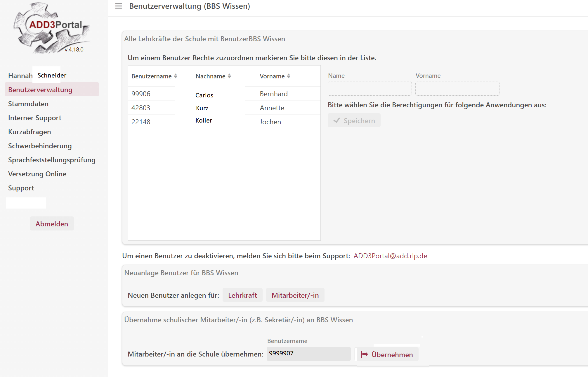Select the user row 22148
The image size is (588, 377).
pos(224,122)
